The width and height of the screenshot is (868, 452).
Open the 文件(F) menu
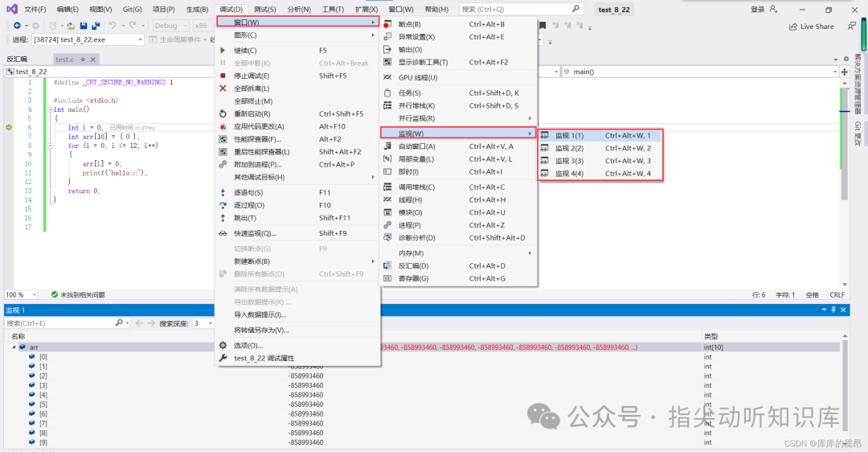[x=35, y=10]
